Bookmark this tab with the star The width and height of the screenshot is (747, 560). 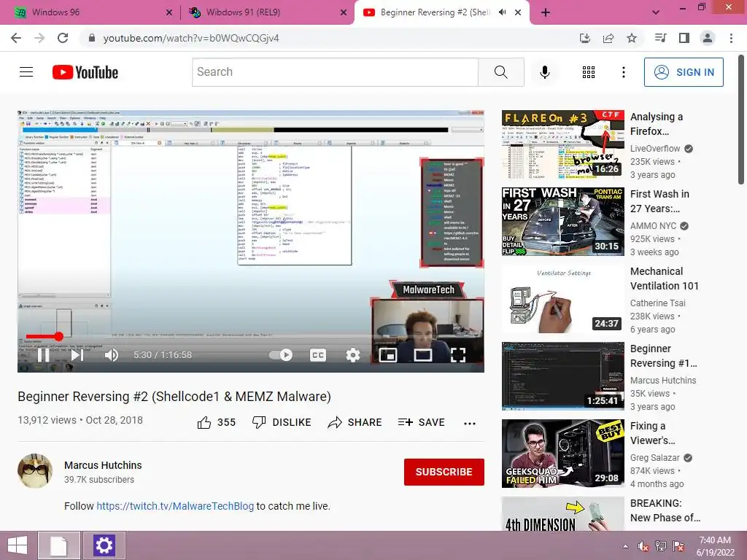tap(632, 38)
